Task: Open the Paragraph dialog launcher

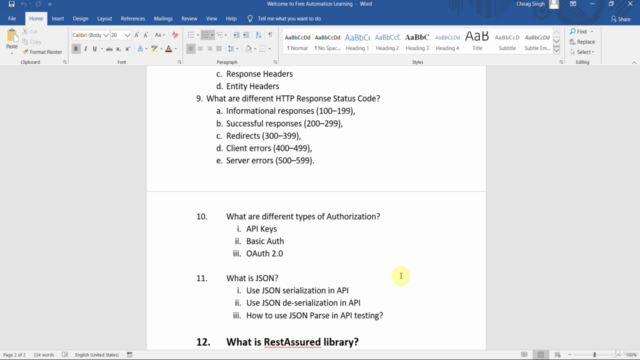Action: [x=275, y=62]
